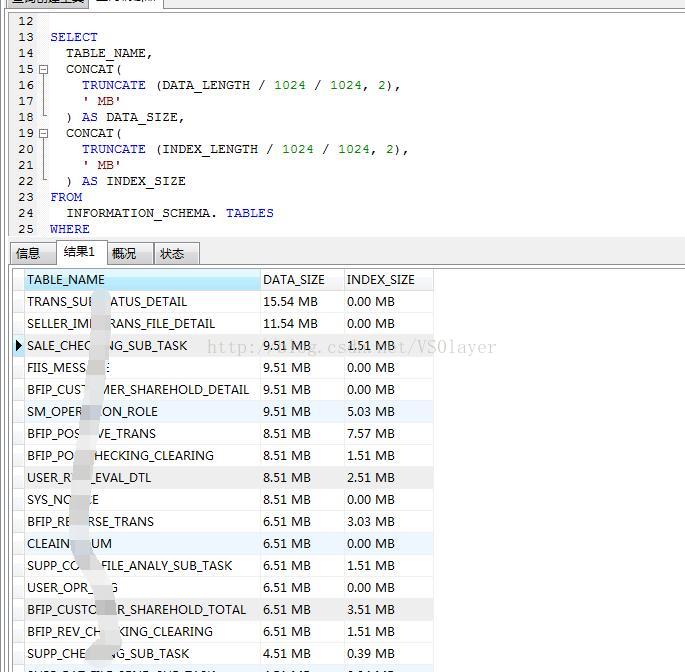Switch to the 结果1 tab
Screen dimensions: 685x672
click(x=82, y=252)
